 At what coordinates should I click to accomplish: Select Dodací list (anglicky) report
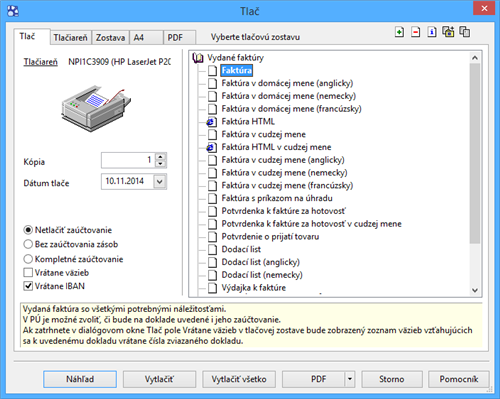click(x=261, y=262)
